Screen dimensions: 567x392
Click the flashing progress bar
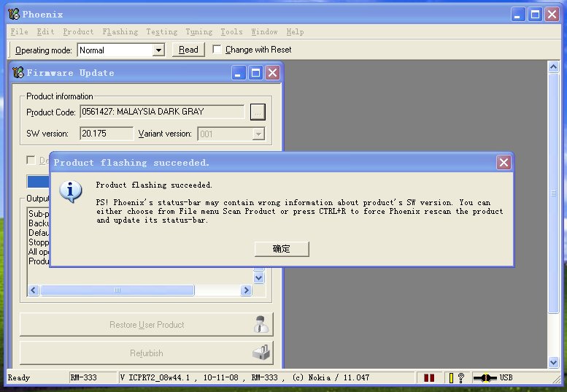[38, 181]
